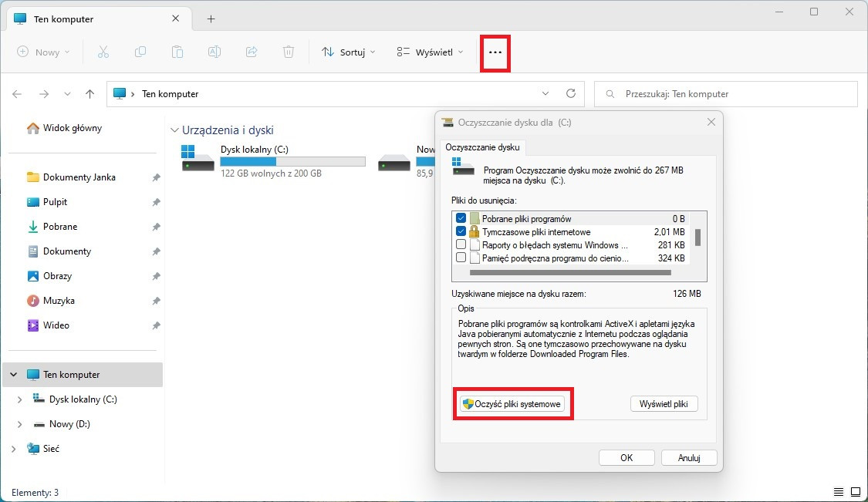The height and width of the screenshot is (502, 868).
Task: Check Raporty o błędach systemu Windows
Action: pyautogui.click(x=461, y=244)
